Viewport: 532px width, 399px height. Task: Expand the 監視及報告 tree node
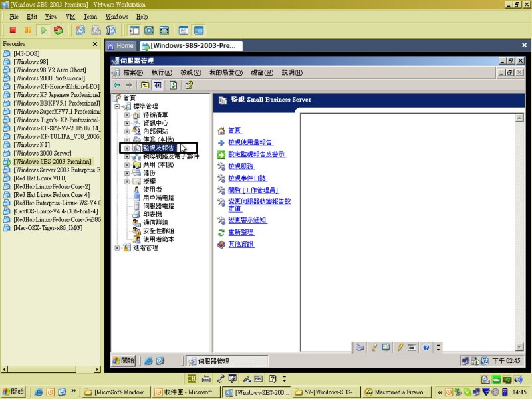127,148
